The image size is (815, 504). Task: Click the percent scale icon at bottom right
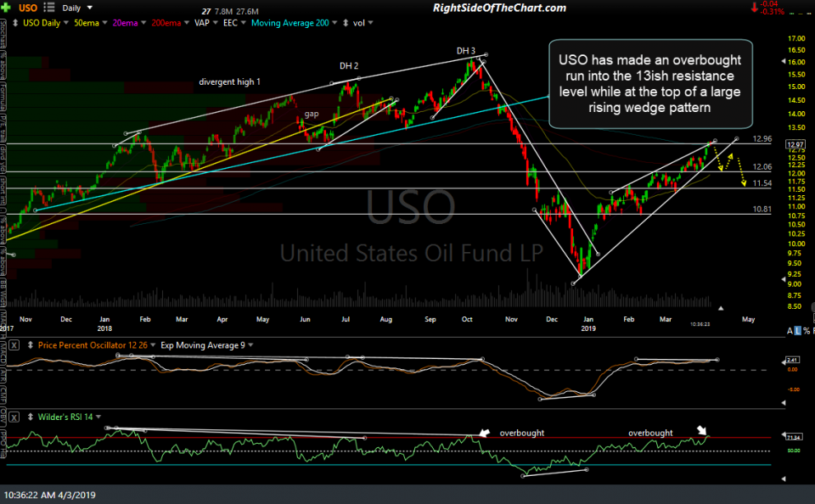pyautogui.click(x=807, y=330)
